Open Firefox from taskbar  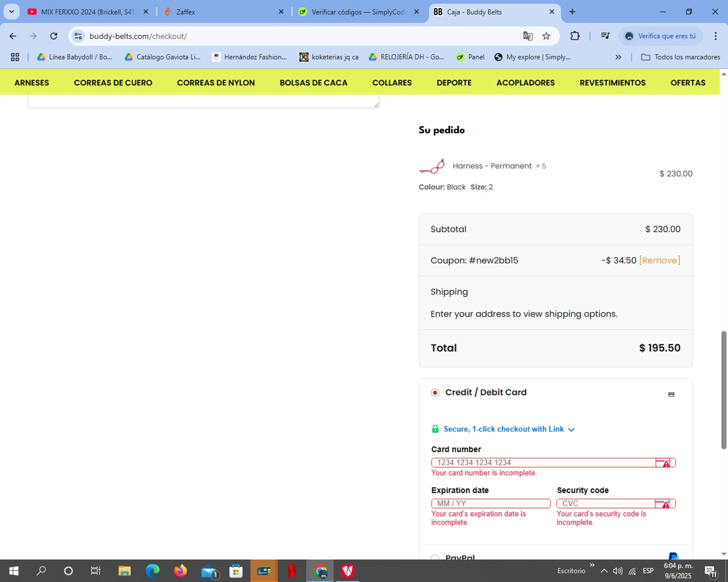click(181, 571)
